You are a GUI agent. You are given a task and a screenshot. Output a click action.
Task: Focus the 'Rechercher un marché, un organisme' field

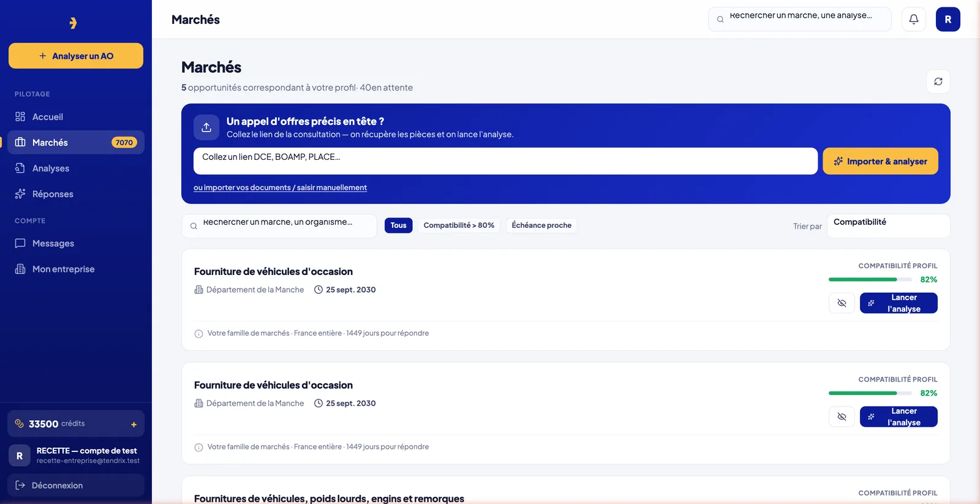[x=279, y=226]
